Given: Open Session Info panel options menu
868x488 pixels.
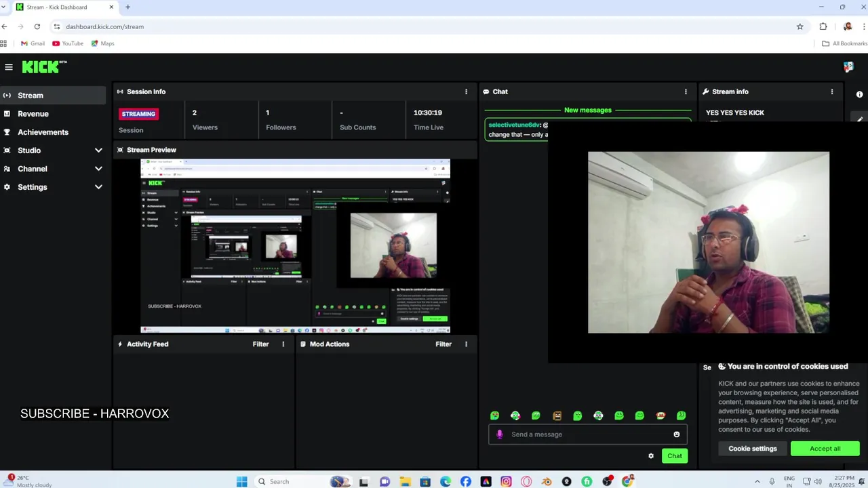Looking at the screenshot, I should click(x=466, y=91).
